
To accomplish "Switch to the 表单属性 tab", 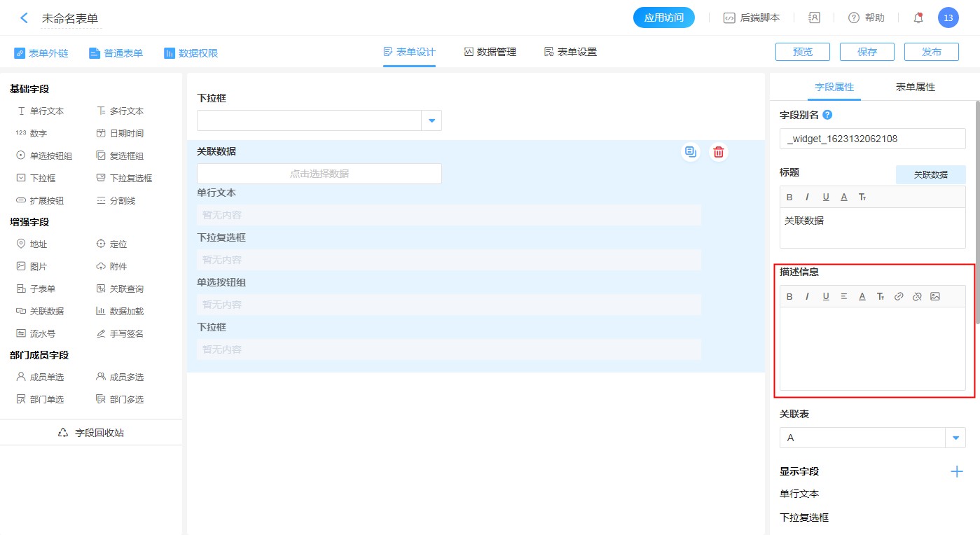I will pyautogui.click(x=915, y=87).
